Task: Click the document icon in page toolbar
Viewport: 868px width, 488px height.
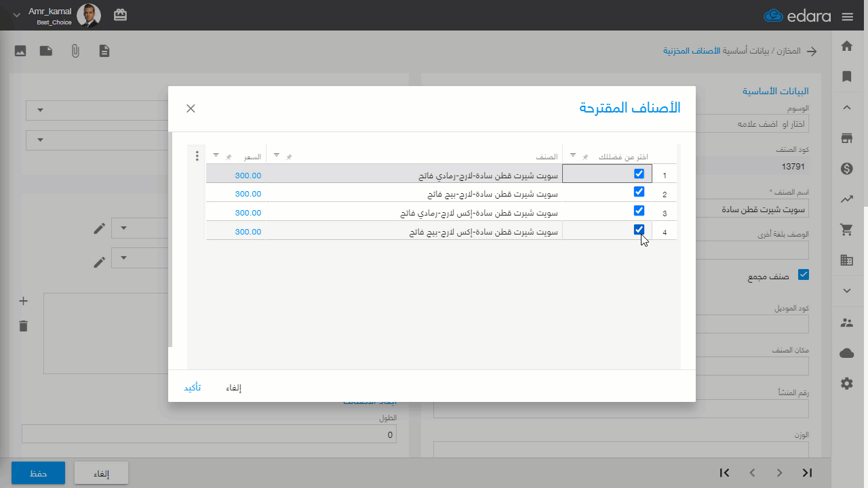Action: pyautogui.click(x=104, y=51)
